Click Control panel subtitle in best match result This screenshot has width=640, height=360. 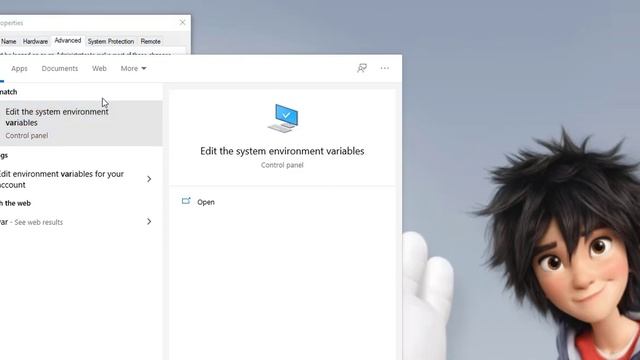point(27,136)
